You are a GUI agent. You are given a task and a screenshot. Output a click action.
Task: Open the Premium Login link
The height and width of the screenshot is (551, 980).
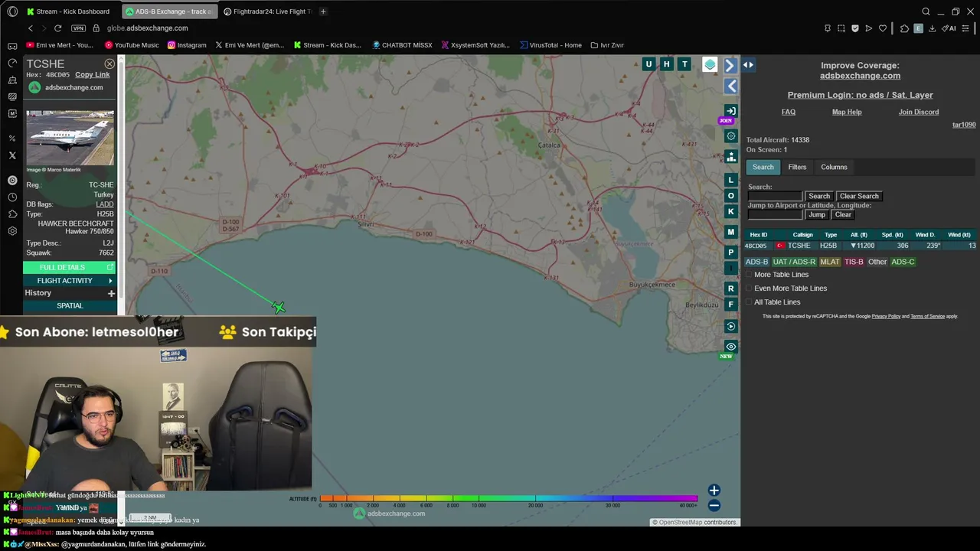pos(860,95)
